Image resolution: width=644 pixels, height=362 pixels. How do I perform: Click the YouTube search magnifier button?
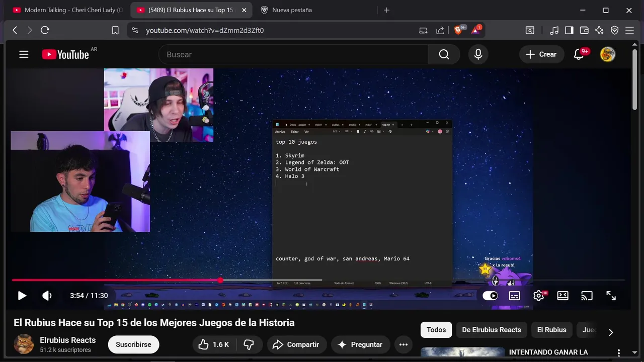(444, 54)
